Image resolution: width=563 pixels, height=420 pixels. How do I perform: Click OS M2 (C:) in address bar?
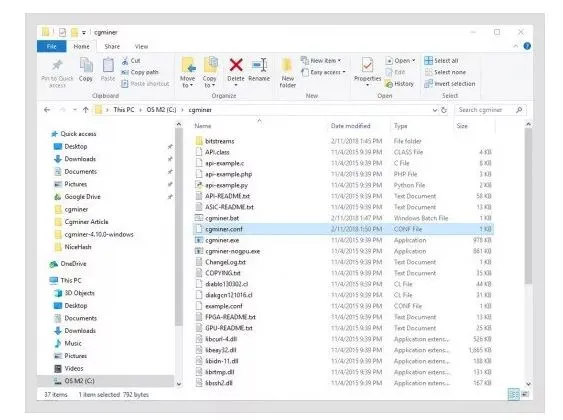162,110
